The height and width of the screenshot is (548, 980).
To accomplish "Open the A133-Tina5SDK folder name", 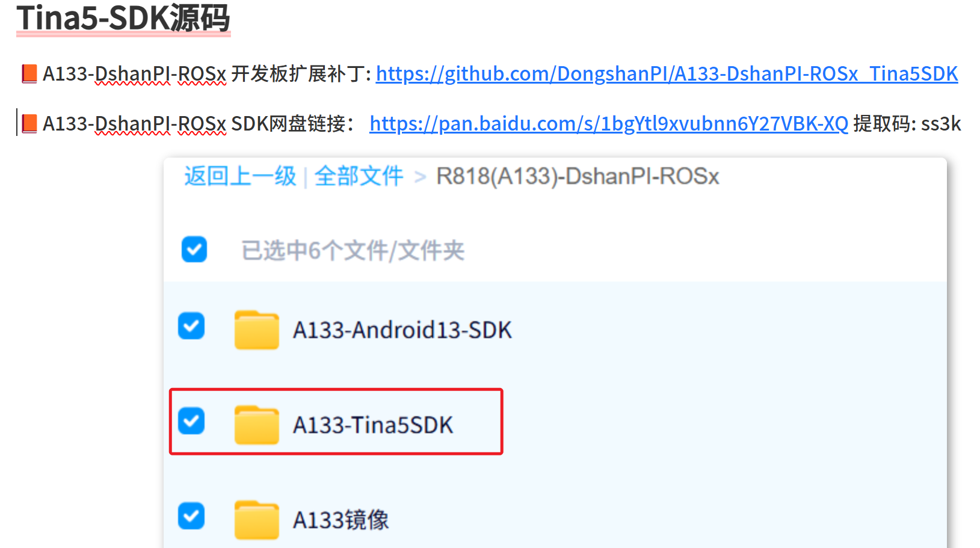I will 373,425.
